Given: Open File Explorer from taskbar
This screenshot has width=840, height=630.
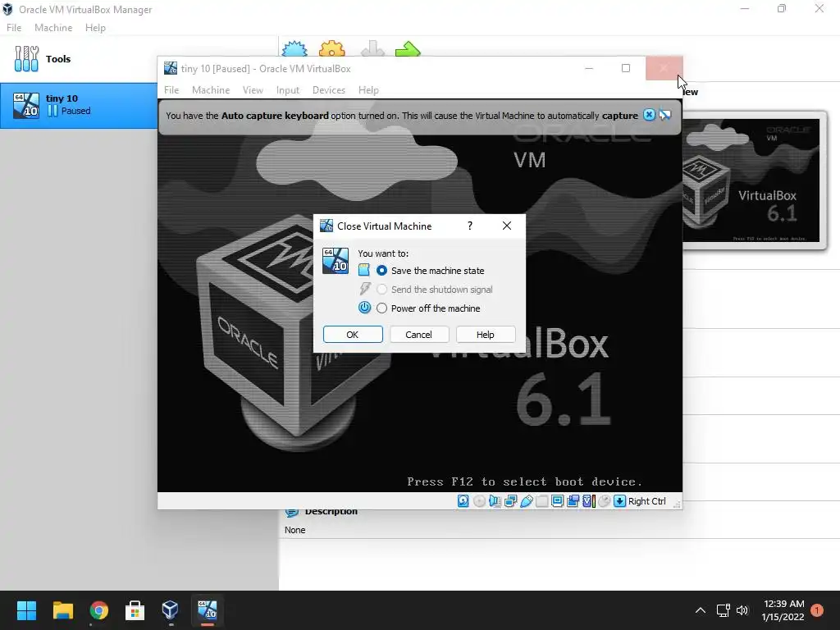Looking at the screenshot, I should (x=62, y=610).
